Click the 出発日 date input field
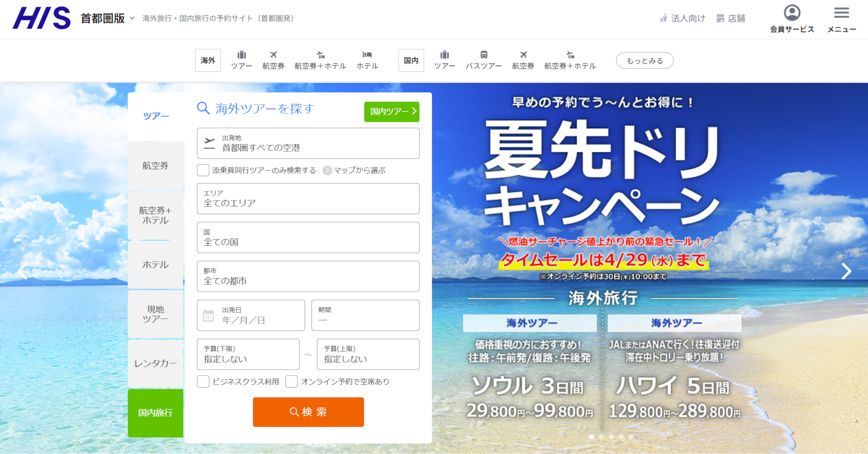Screen dimensions: 868x454 [x=250, y=315]
